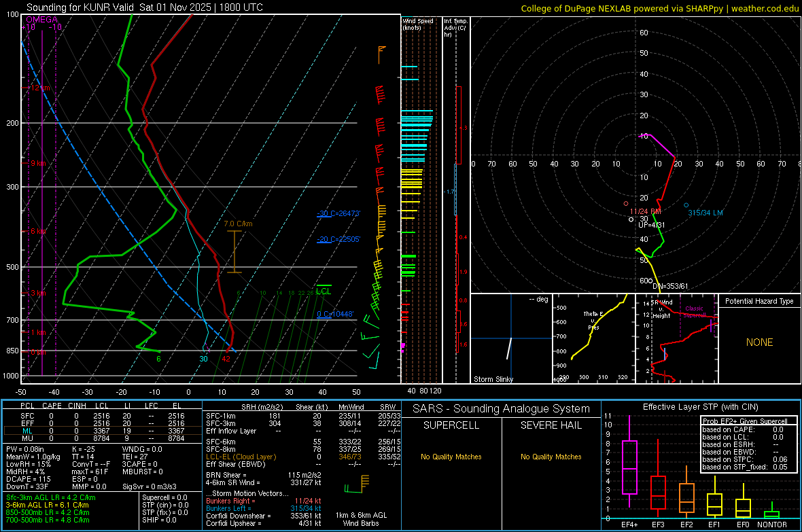Click the yellow NONE hazard type

[759, 342]
